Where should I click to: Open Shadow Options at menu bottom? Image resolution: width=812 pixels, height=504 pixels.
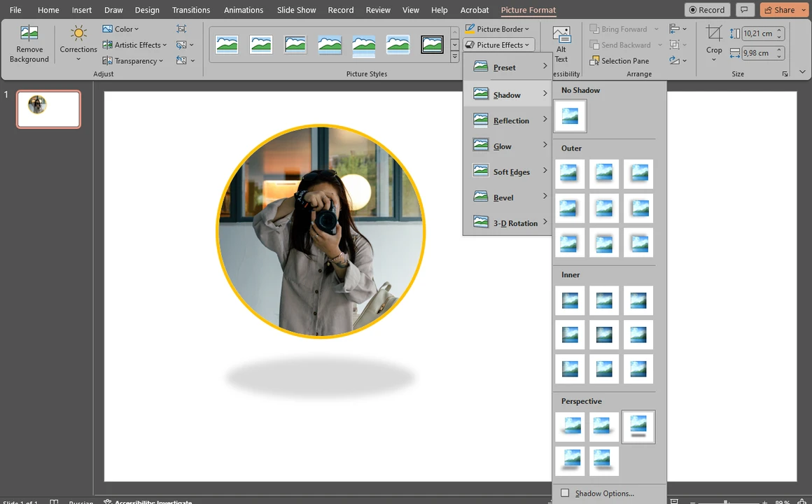[604, 493]
